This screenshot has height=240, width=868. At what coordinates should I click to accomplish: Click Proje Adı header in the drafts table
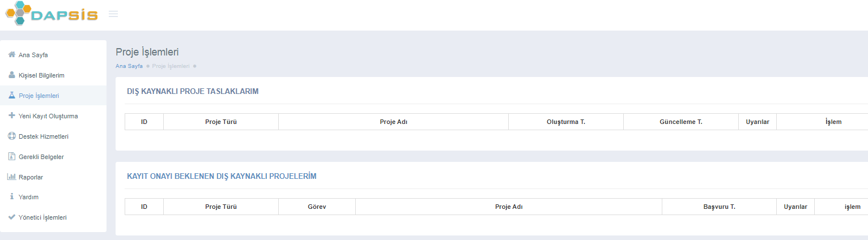click(393, 122)
